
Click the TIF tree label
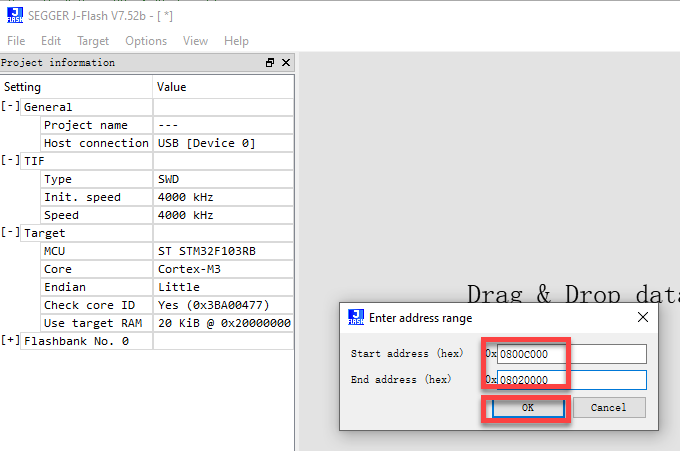tap(34, 161)
